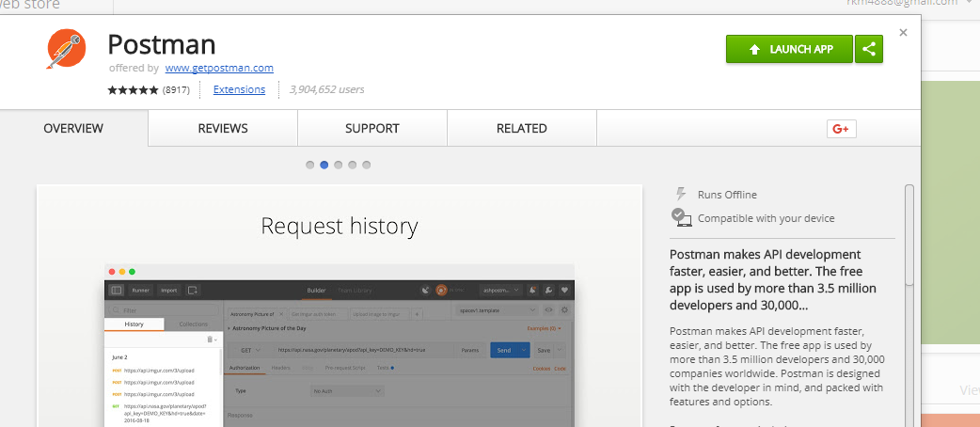Image resolution: width=980 pixels, height=427 pixels.
Task: Open the www.getpostman.com developer link
Action: coord(219,68)
